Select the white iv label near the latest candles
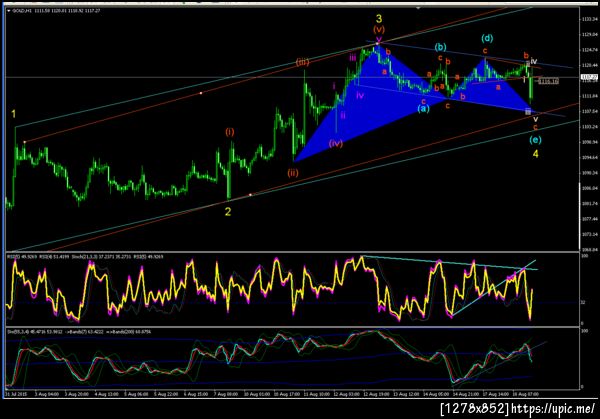 click(534, 61)
